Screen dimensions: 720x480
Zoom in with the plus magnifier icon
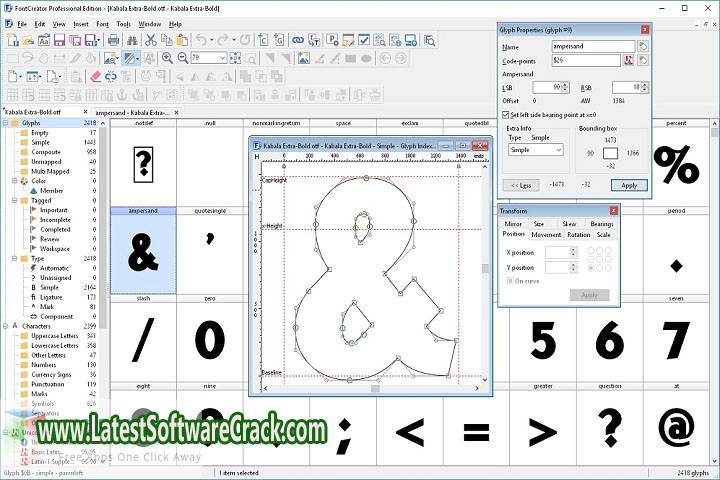(x=167, y=58)
